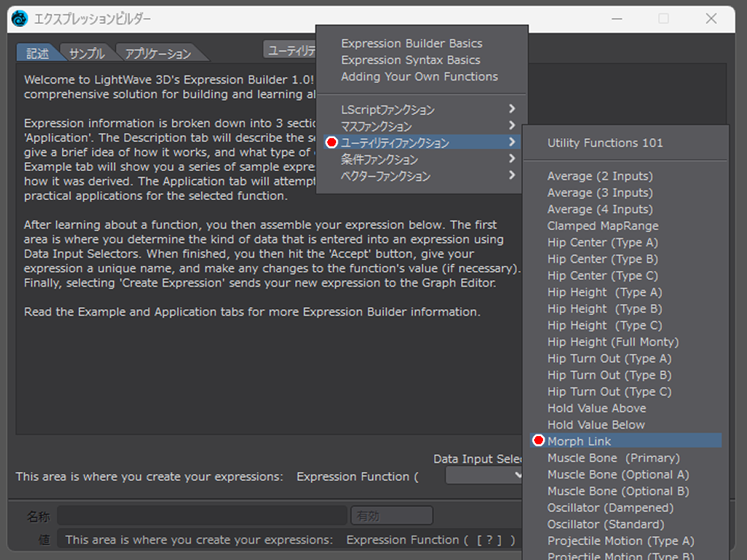The image size is (747, 560).
Task: Select Adding Your Own Functions entry
Action: coord(419,77)
